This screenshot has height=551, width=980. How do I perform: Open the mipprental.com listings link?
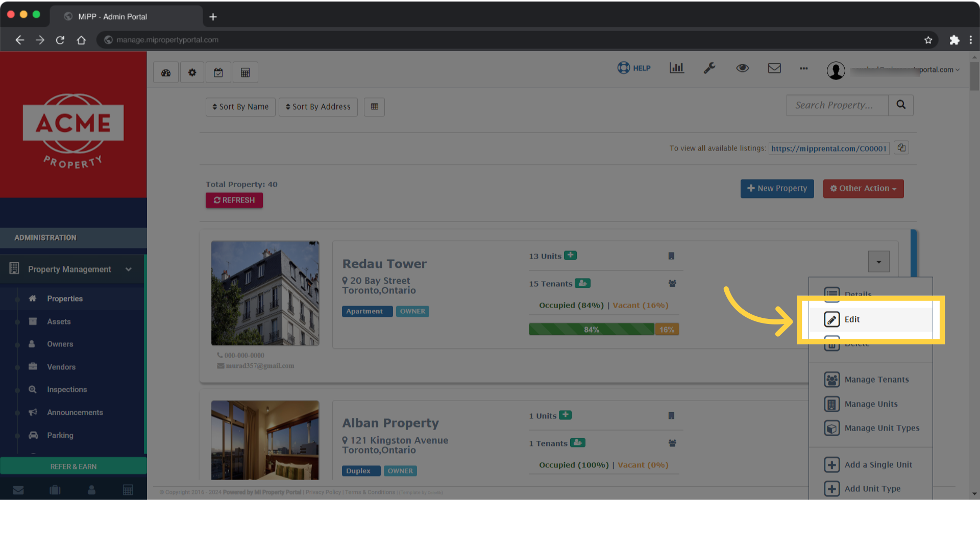(829, 148)
